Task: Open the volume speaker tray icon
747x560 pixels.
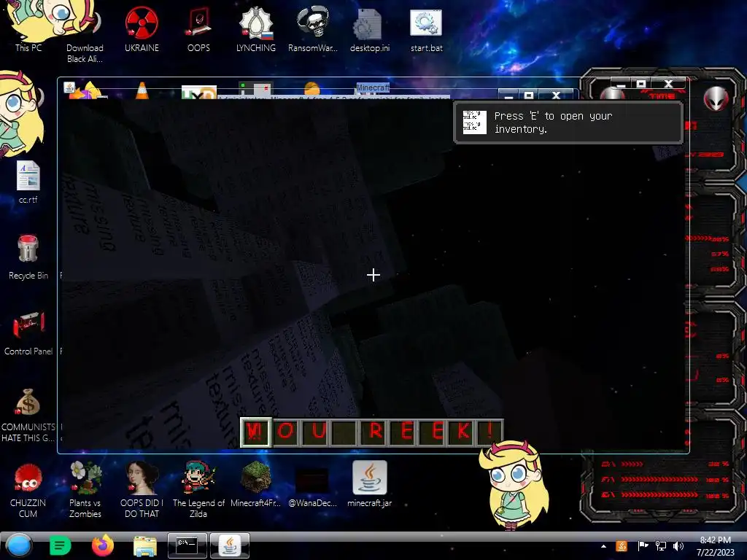Action: [678, 546]
